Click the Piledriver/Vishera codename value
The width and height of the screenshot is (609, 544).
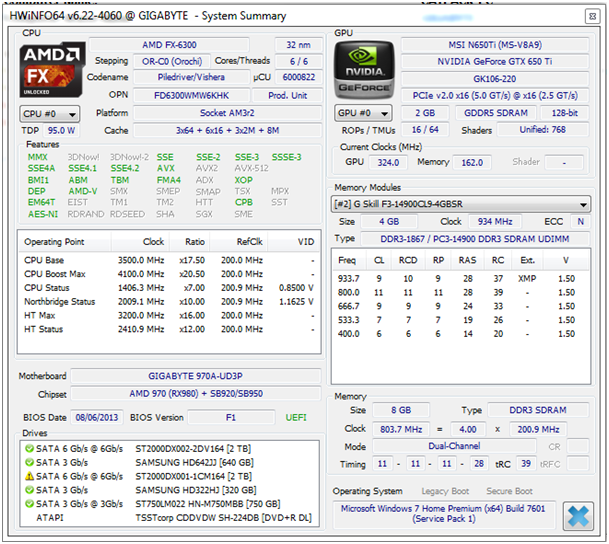(191, 77)
